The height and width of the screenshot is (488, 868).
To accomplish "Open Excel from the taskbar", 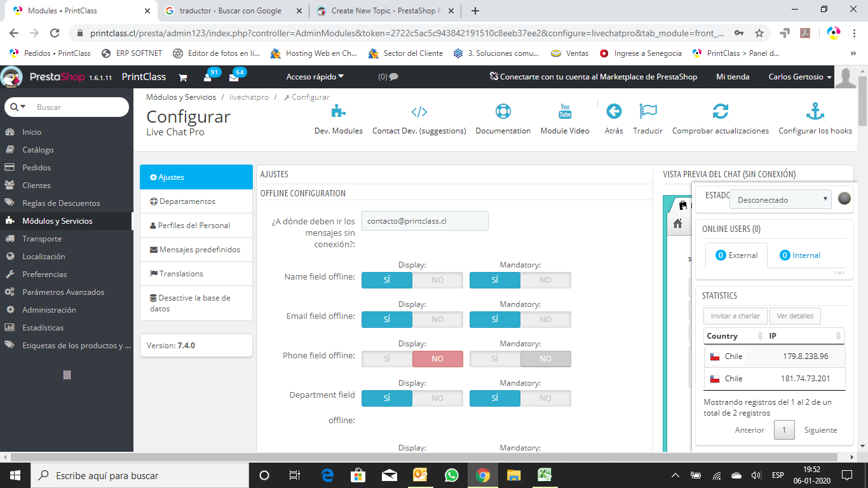I will click(545, 475).
